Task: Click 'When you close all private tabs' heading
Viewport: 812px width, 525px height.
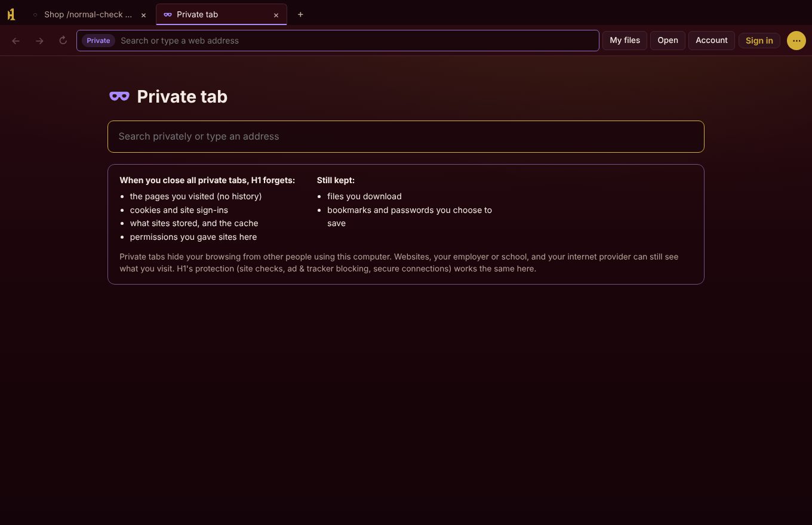Action: click(207, 180)
